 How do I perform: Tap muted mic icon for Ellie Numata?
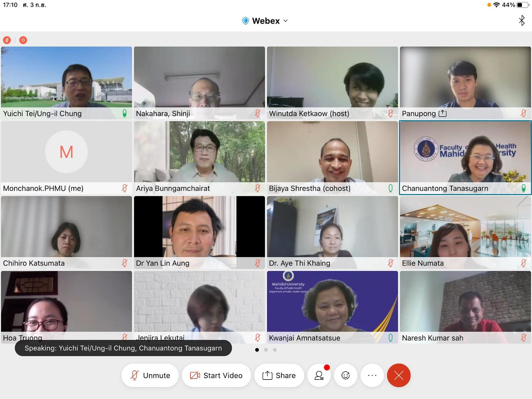[523, 263]
